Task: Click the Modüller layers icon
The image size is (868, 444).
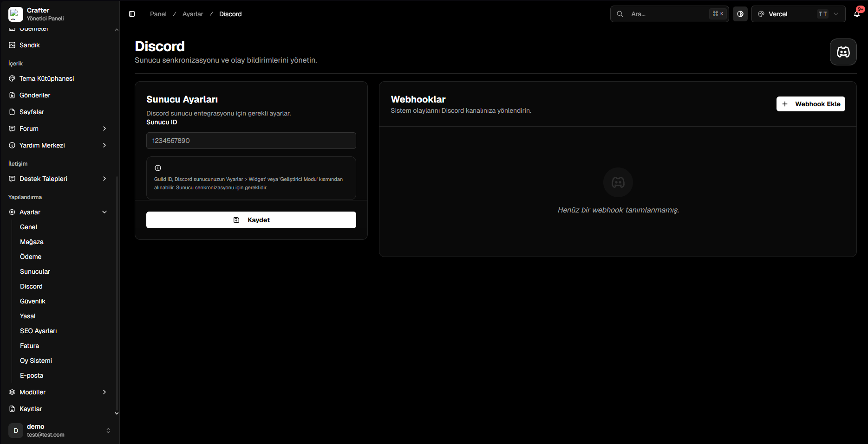Action: click(12, 392)
